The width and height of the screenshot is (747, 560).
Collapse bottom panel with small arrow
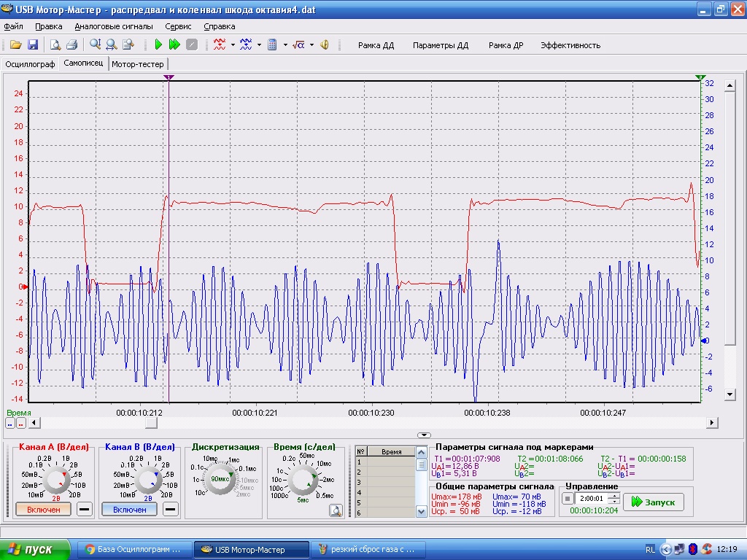(424, 435)
